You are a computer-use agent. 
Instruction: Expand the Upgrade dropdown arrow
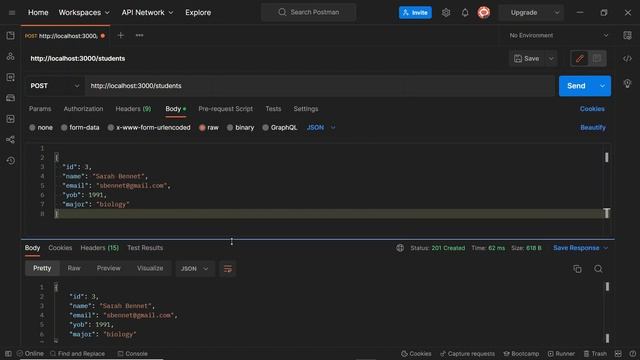point(557,13)
